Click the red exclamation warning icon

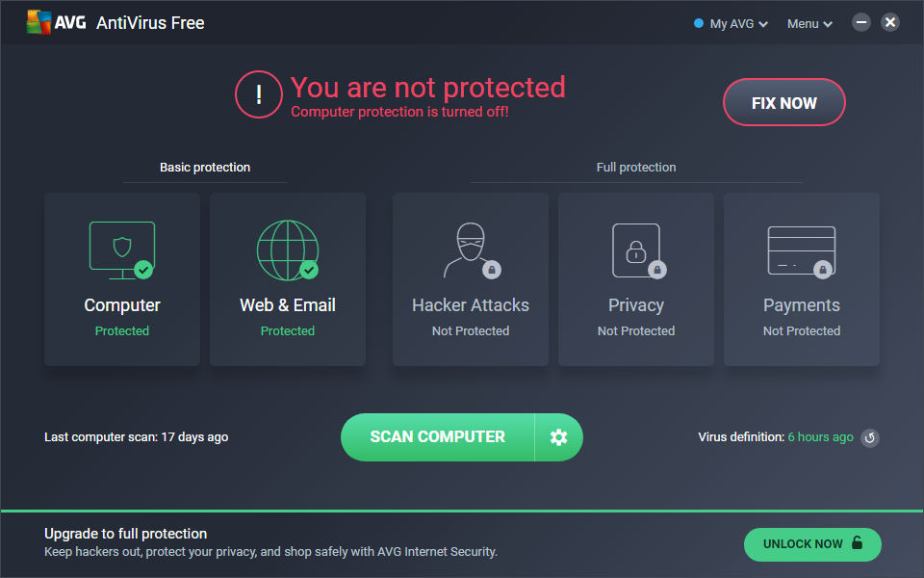258,94
